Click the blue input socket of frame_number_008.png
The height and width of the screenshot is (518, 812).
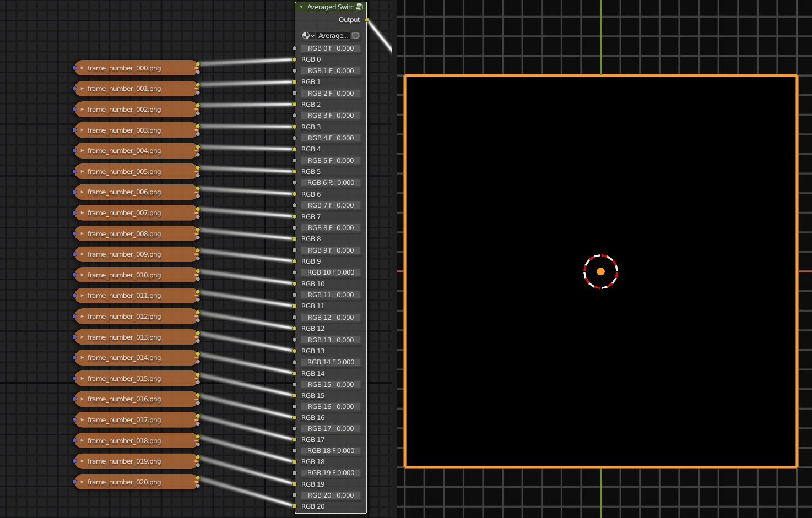(x=75, y=234)
